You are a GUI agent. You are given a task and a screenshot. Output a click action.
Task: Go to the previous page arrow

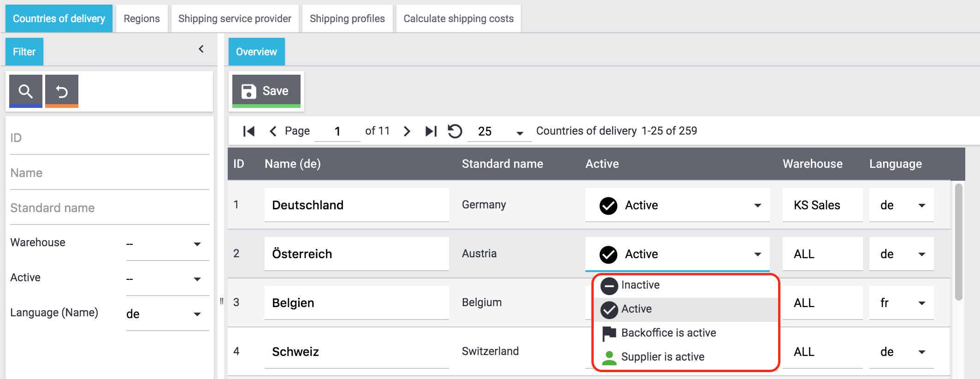(273, 131)
